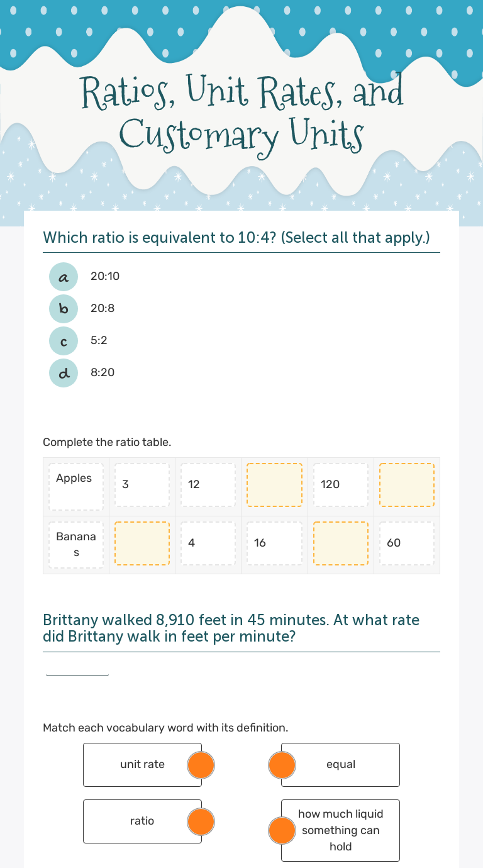This screenshot has height=868, width=483.
Task: Click the empty Apples cell above Bananas 60
Action: pyautogui.click(x=407, y=485)
